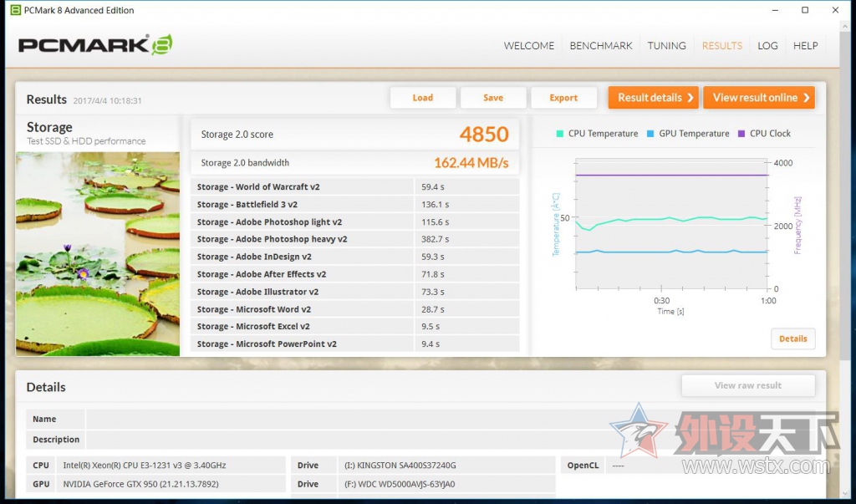Go to the TUNING tab
856x504 pixels.
[x=666, y=46]
